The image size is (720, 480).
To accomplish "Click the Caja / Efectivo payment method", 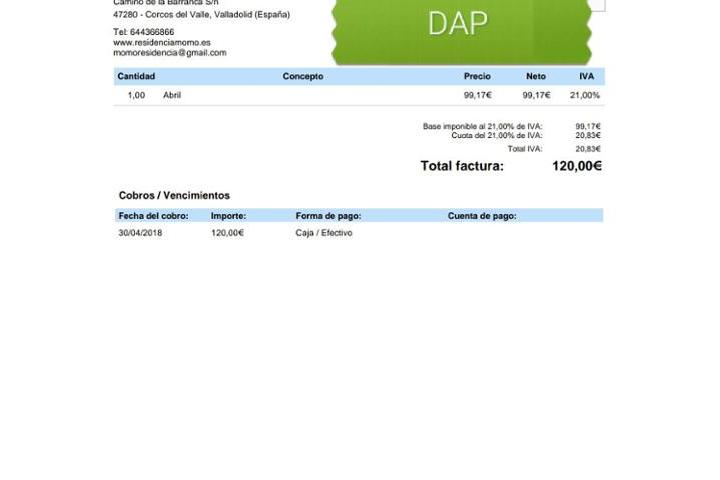I will point(324,233).
